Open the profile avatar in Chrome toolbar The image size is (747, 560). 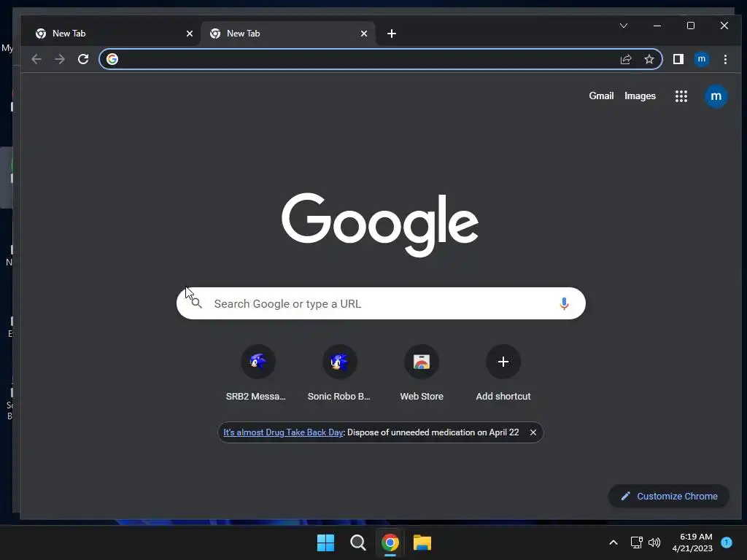[x=701, y=59]
